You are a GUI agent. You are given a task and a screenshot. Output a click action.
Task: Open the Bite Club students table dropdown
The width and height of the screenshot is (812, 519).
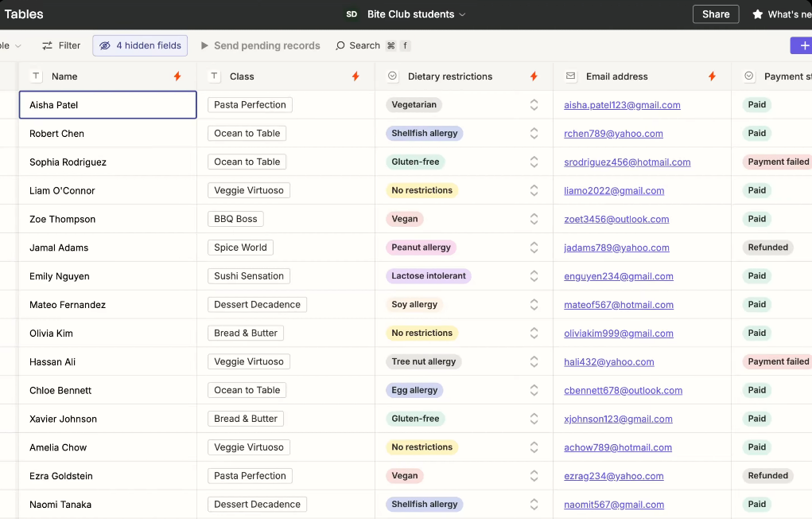[x=417, y=14]
